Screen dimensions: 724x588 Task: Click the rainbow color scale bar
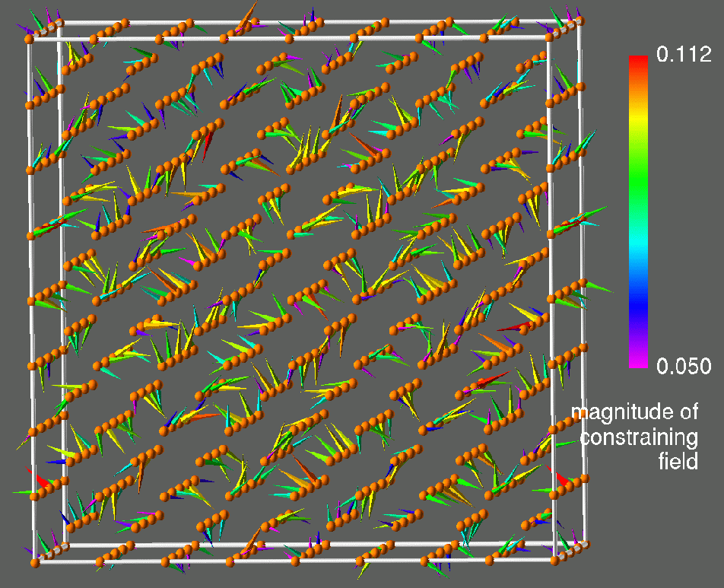pos(638,211)
